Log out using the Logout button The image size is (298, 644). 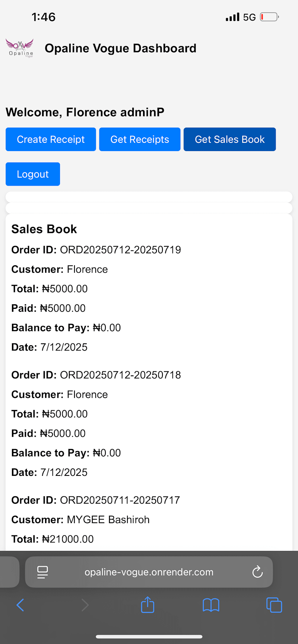pos(33,174)
